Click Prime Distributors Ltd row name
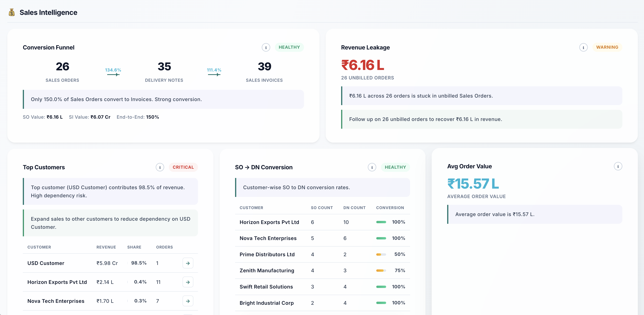The image size is (644, 315). tap(267, 254)
